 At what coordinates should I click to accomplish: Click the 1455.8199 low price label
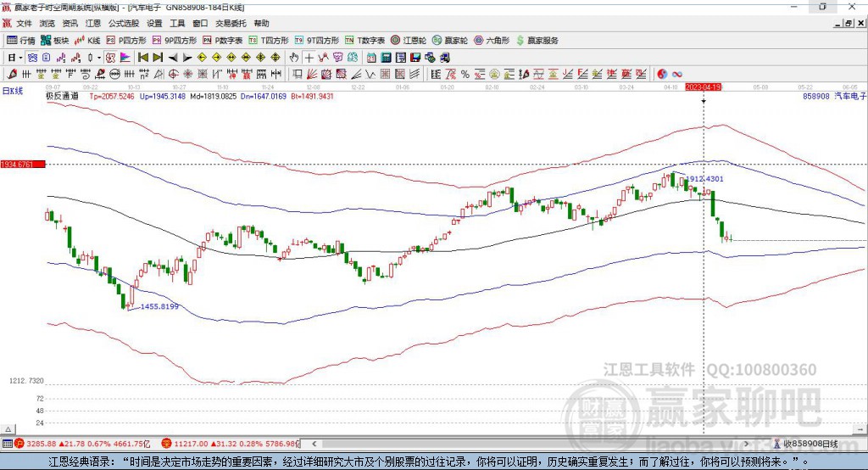pos(159,306)
